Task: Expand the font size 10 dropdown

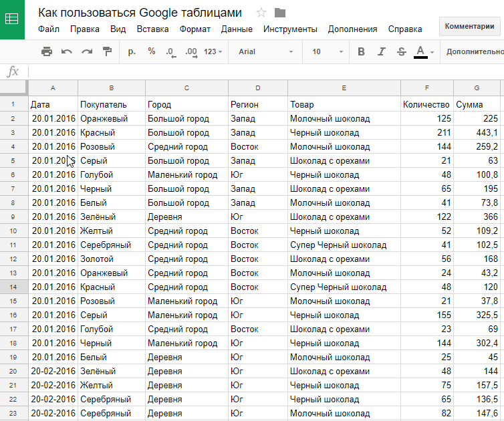Action: coord(326,51)
